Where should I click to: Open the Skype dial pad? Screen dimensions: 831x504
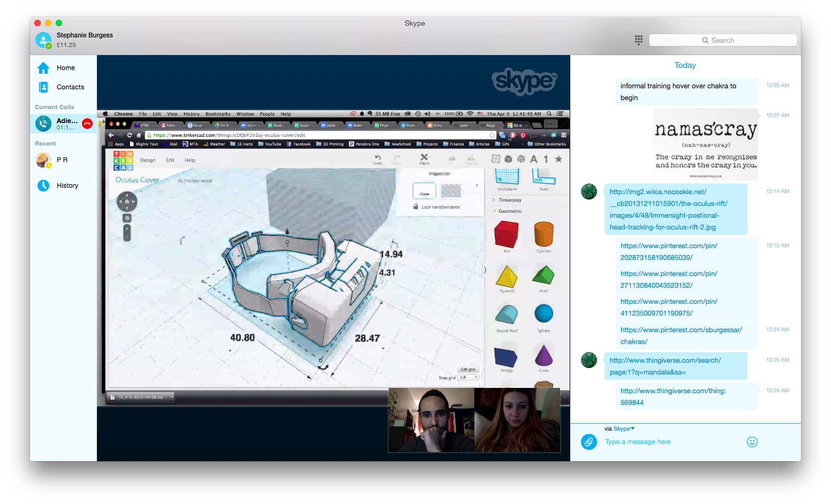638,40
